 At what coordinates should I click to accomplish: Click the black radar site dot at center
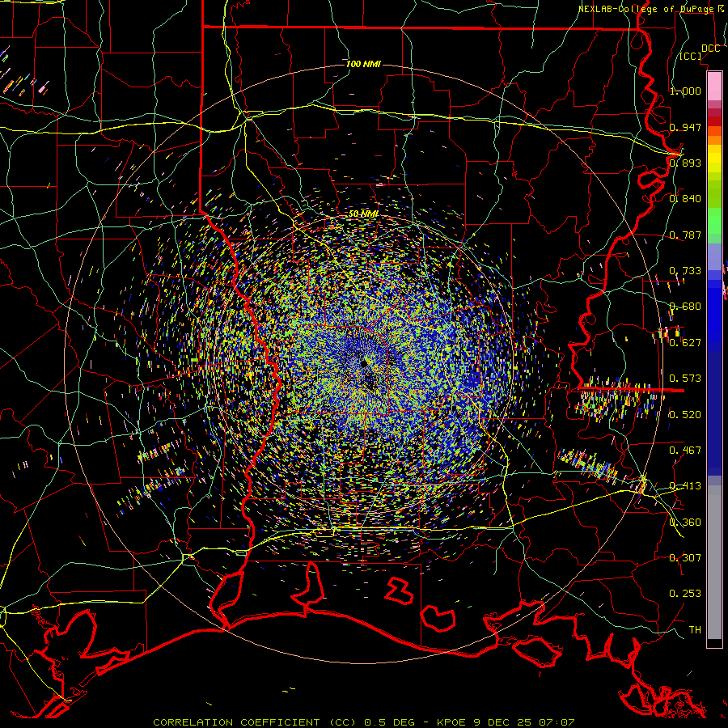click(364, 363)
